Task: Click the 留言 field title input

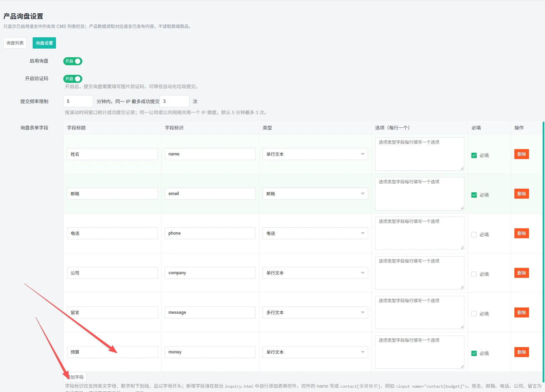Action: click(x=112, y=312)
